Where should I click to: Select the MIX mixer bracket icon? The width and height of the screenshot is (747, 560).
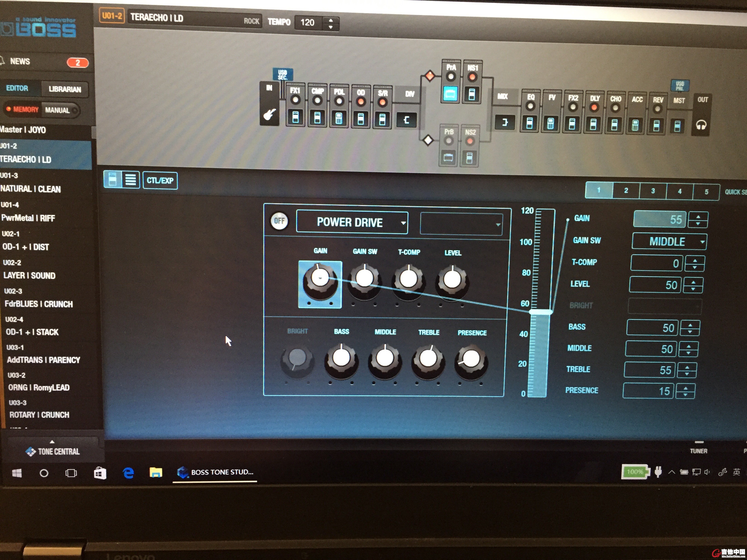(x=505, y=122)
